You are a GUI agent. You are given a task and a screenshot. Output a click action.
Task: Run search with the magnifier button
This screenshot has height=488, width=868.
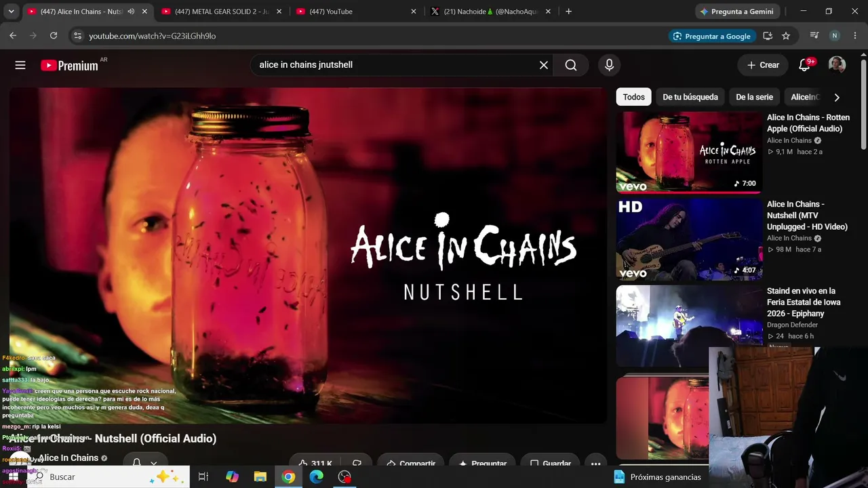[x=571, y=65]
